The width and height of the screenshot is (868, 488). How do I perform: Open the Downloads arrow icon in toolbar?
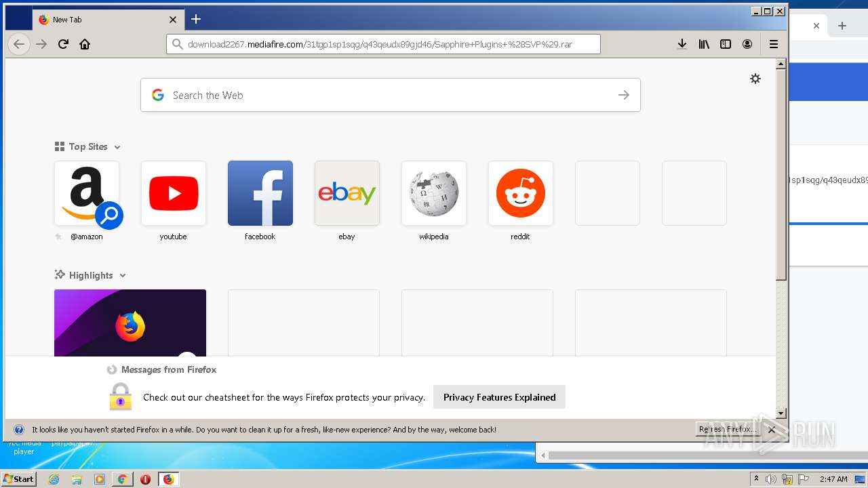coord(682,44)
